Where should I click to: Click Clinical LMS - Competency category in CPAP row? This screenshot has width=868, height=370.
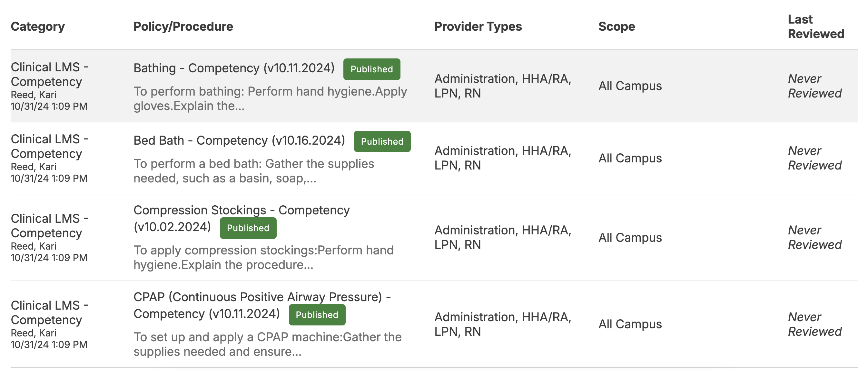point(49,312)
